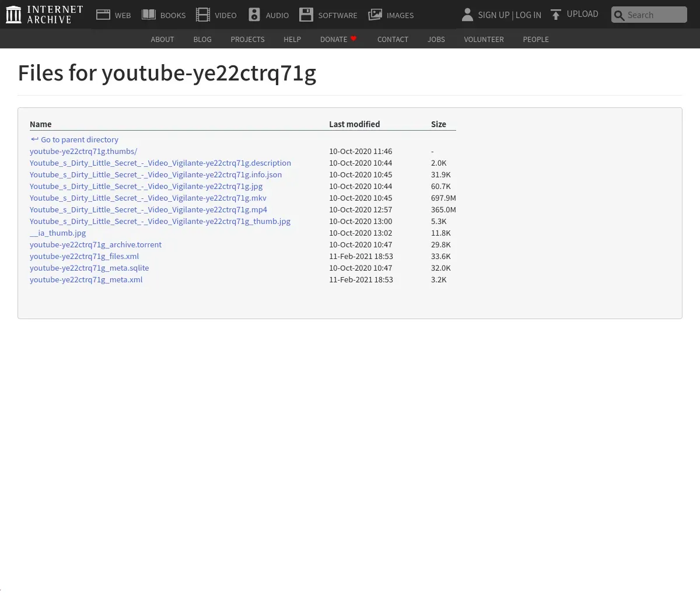Click the user avatar icon
Viewport: 700px width, 595px height.
click(x=467, y=15)
